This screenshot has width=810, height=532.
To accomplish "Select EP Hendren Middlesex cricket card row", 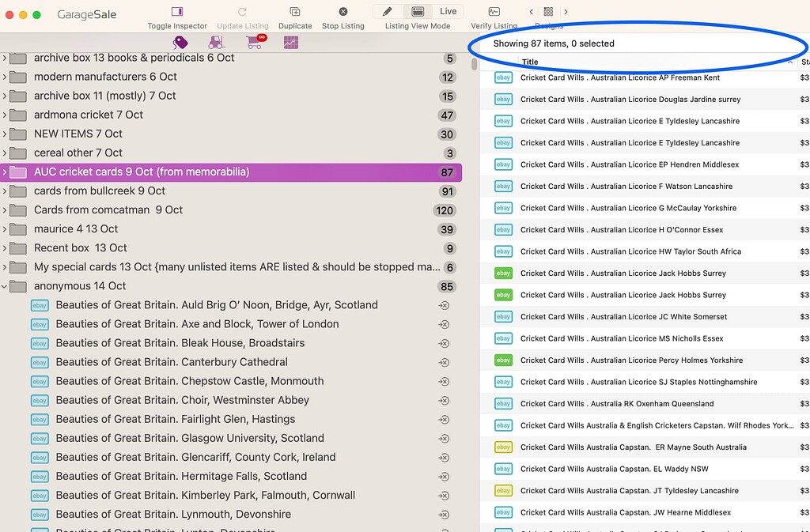I will [x=645, y=164].
